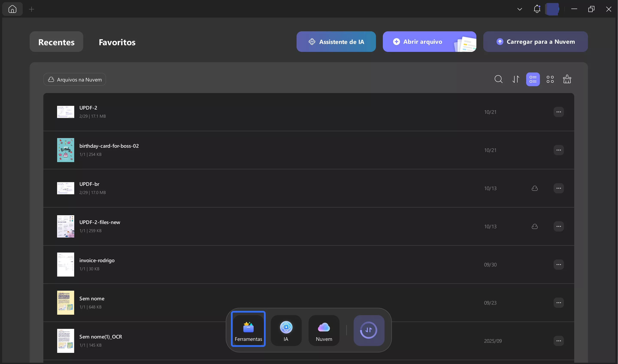
Task: Switch to grid thumbnail view
Action: tap(550, 79)
